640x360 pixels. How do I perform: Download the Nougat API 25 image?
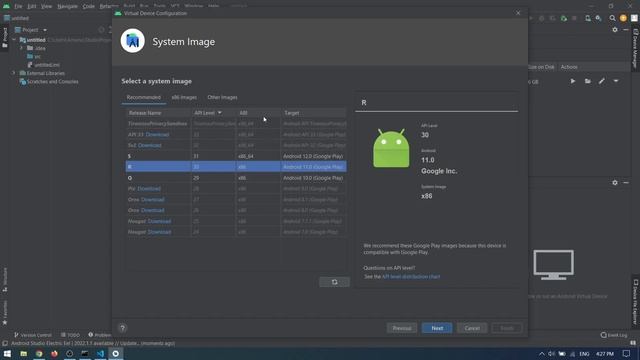(159, 221)
